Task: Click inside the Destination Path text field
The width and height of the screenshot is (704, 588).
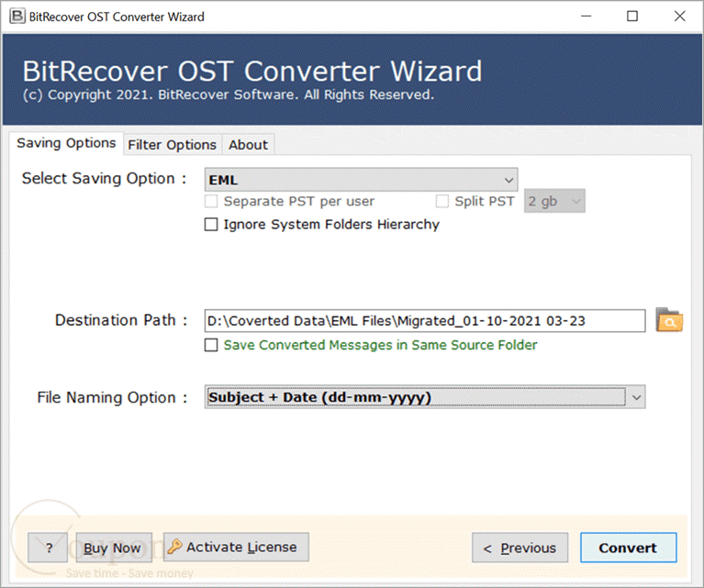Action: click(x=425, y=321)
